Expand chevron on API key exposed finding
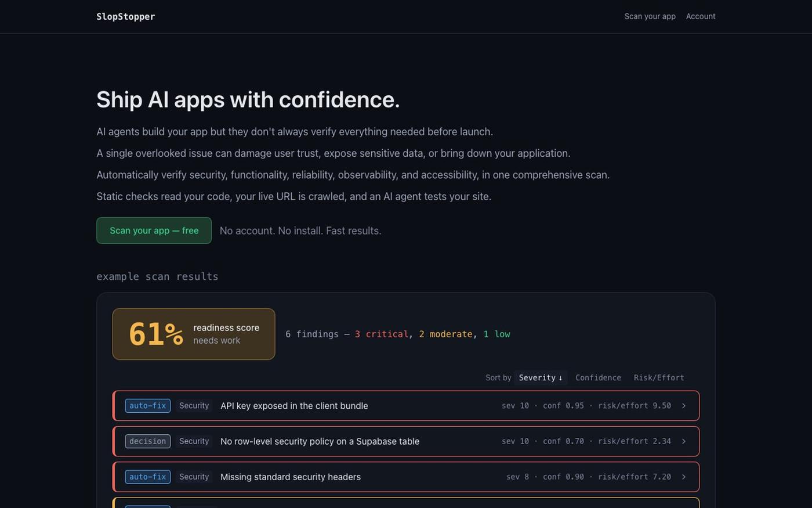The image size is (812, 508). pyautogui.click(x=684, y=406)
